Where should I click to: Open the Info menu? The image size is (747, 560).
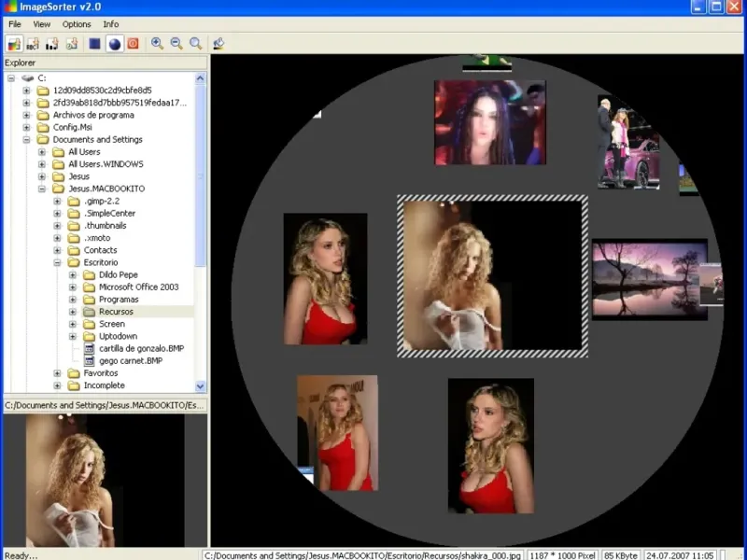(110, 24)
